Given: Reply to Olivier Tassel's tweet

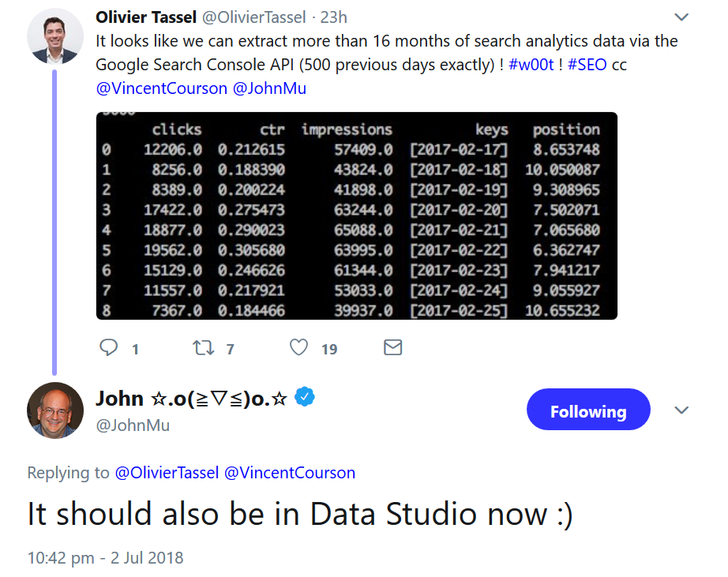Looking at the screenshot, I should pyautogui.click(x=111, y=348).
